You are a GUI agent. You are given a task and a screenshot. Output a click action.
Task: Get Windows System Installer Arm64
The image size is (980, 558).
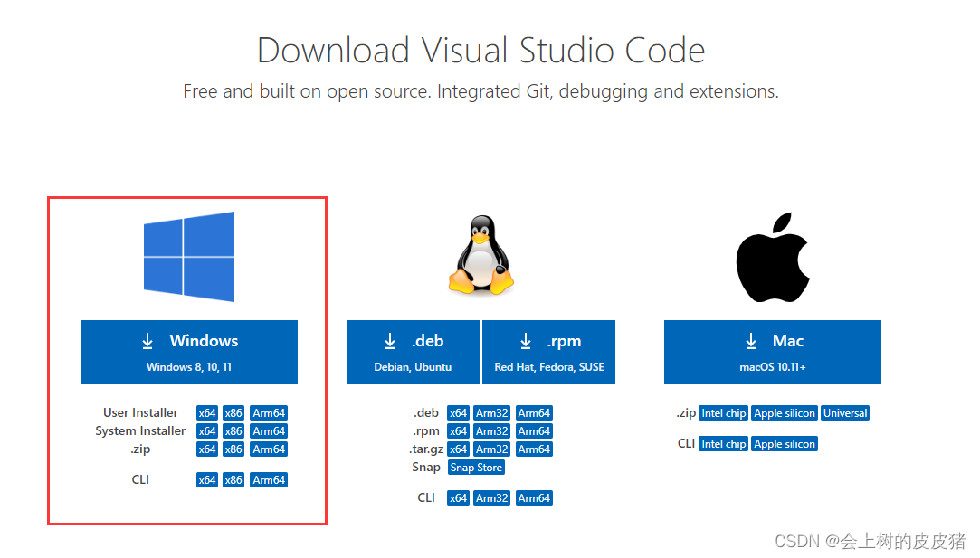pyautogui.click(x=269, y=431)
